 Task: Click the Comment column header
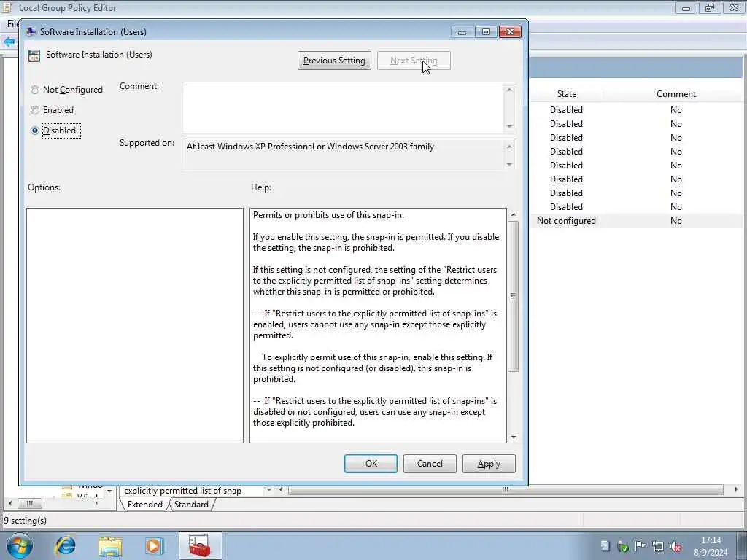point(676,94)
